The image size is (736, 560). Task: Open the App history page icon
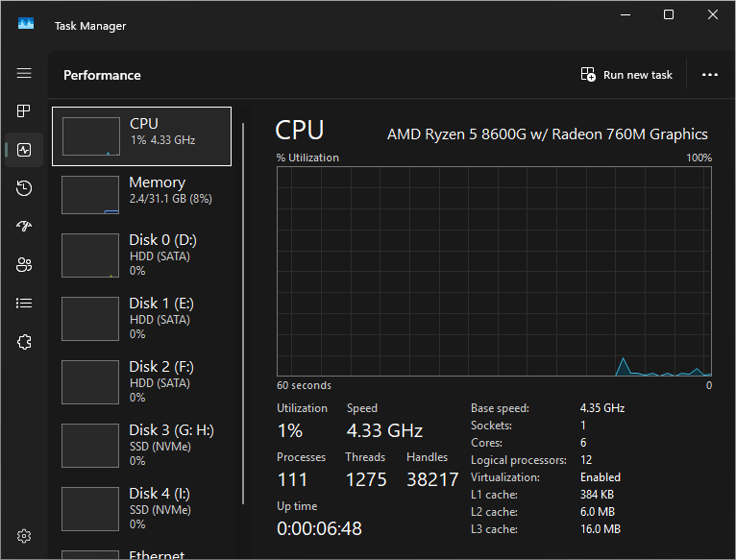pos(24,188)
